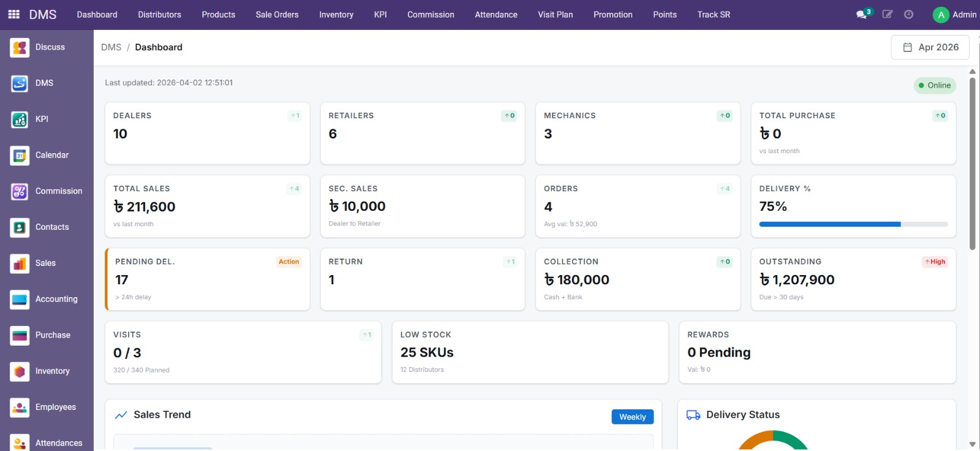
Task: Open Inventory app icon in sidebar
Action: (x=20, y=371)
